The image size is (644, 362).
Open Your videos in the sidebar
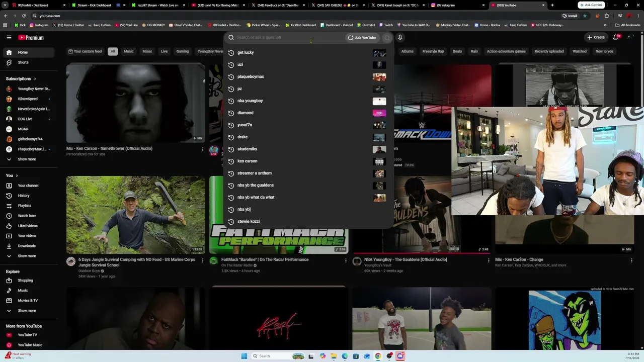click(x=29, y=236)
